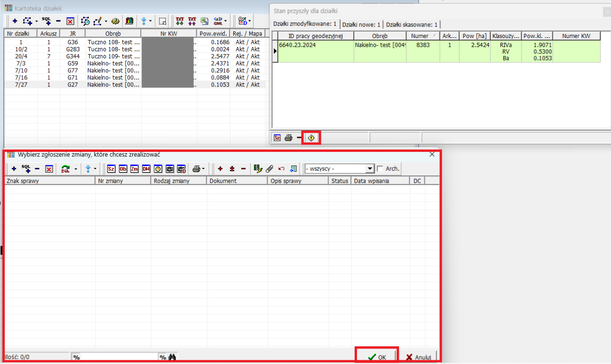
Task: Open the '- wszyscy -' user dropdown
Action: (x=370, y=169)
